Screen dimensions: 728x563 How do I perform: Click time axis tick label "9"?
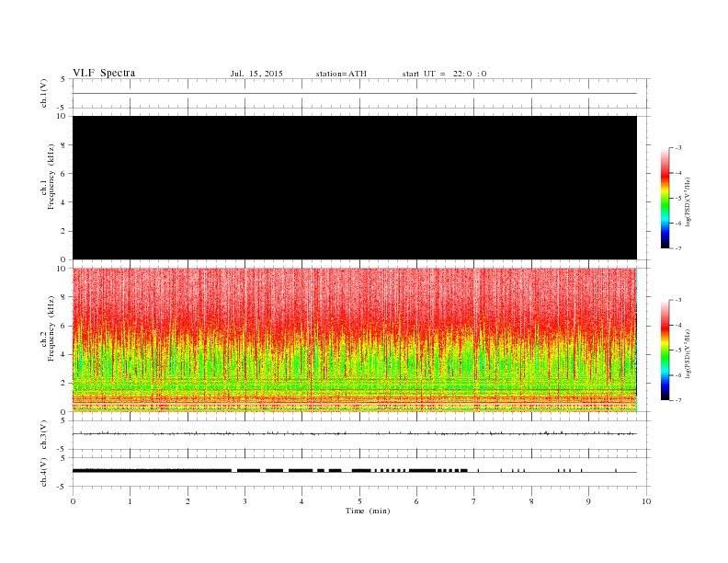[588, 501]
